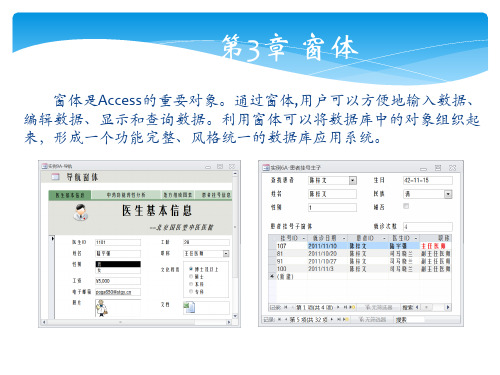Open the doctor's email address link
Screen dimensions: 500x375
114,292
